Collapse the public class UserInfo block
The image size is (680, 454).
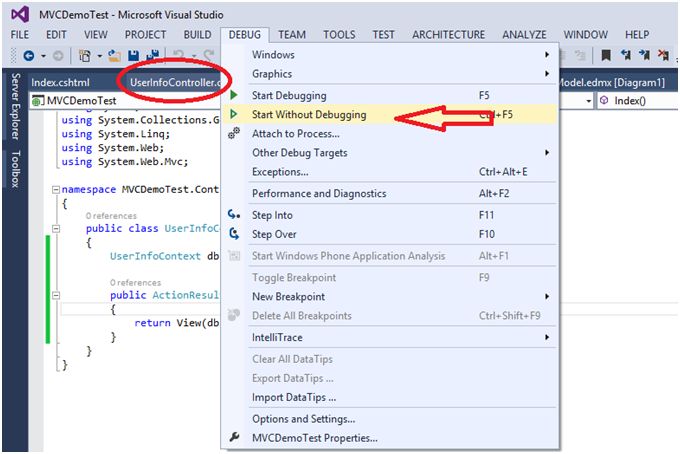click(56, 229)
